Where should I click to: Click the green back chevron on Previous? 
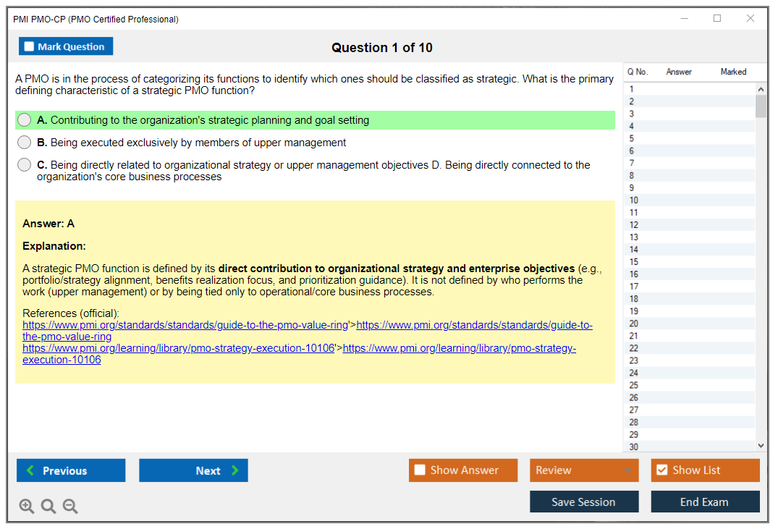(30, 470)
